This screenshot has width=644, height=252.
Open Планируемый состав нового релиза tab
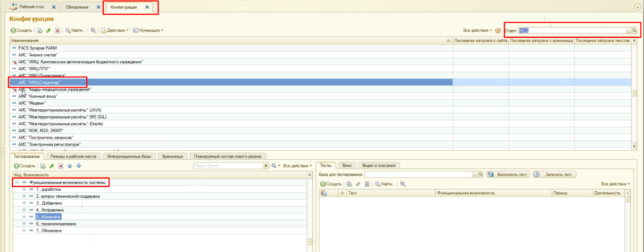(x=228, y=156)
